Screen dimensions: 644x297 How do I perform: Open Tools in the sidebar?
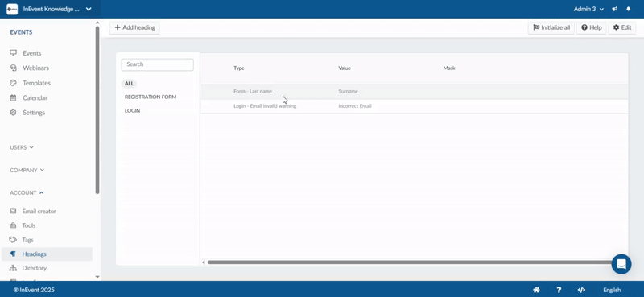point(29,225)
